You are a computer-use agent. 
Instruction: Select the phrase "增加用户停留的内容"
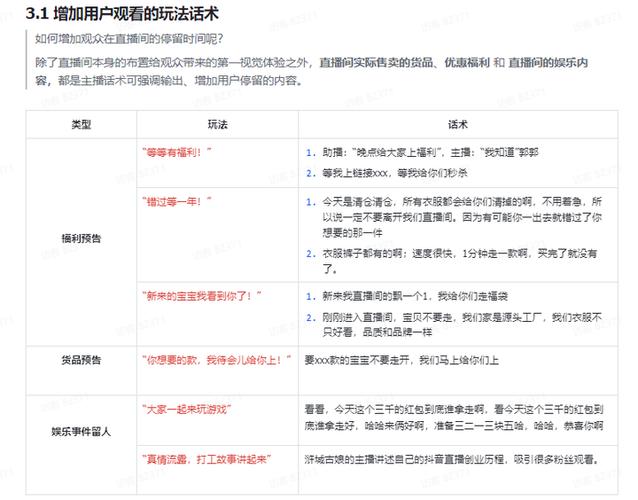(245, 81)
